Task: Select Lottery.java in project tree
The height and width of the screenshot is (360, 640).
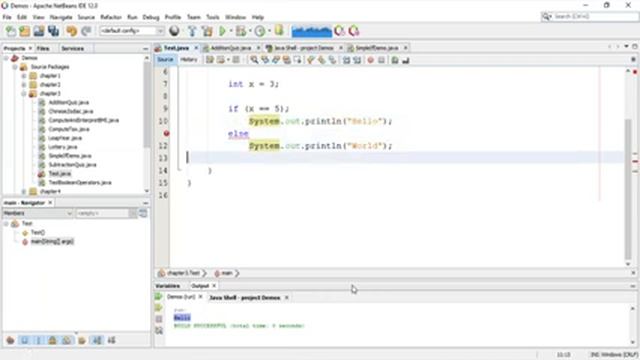Action: tap(63, 147)
